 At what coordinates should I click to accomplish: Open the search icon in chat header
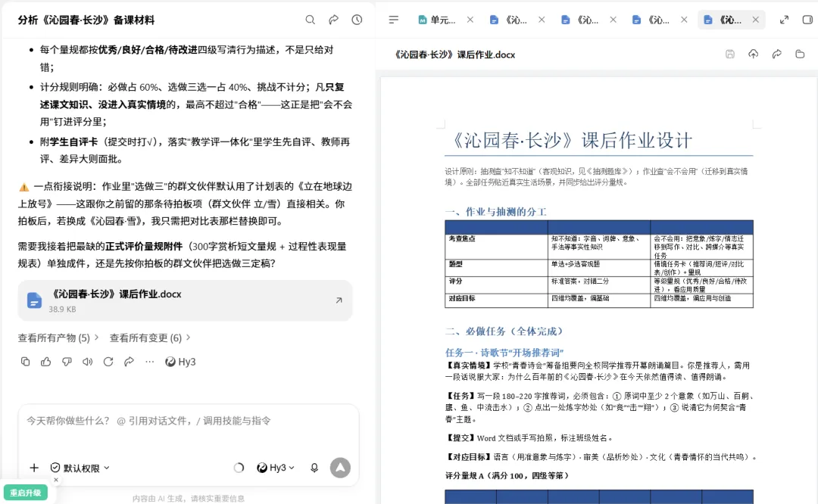coord(310,20)
